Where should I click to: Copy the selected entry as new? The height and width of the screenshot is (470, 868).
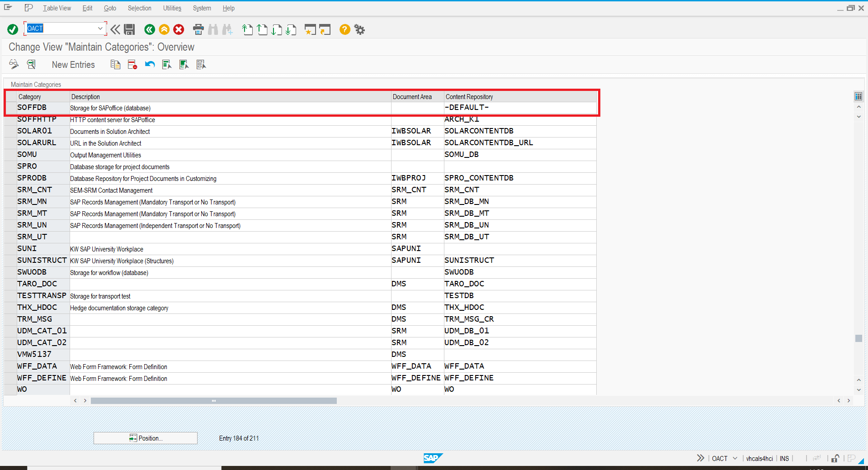point(115,64)
